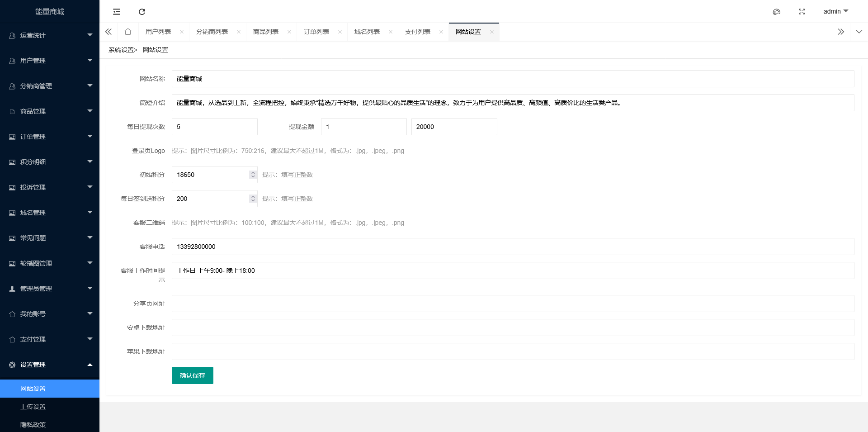Click the refresh page icon
868x432 pixels.
pos(142,12)
